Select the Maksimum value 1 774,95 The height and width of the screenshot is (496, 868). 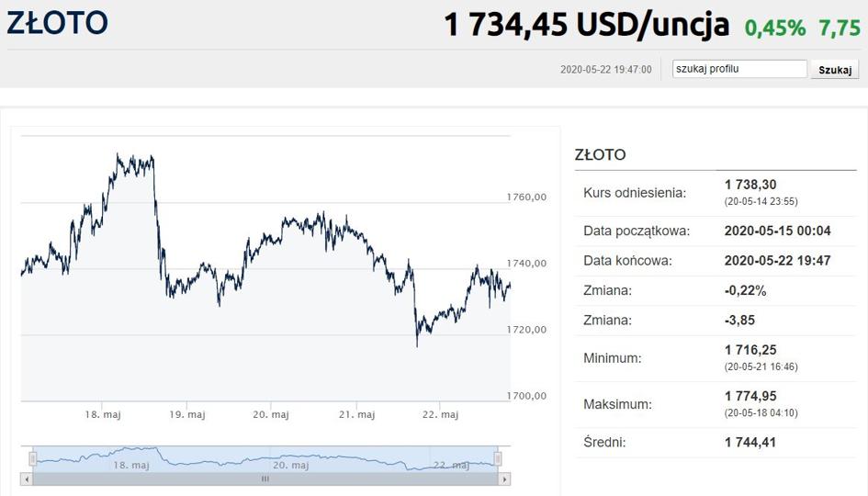point(750,396)
